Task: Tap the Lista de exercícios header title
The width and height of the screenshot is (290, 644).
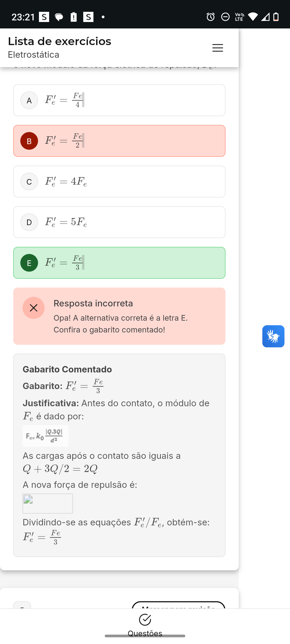Action: 60,41
